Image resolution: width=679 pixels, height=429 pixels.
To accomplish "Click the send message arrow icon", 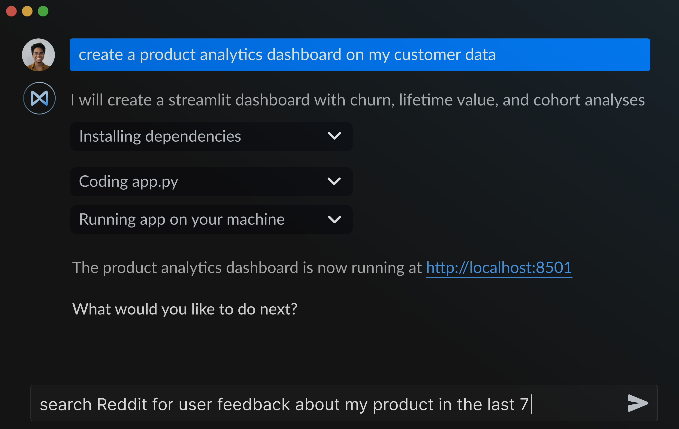I will (x=637, y=403).
